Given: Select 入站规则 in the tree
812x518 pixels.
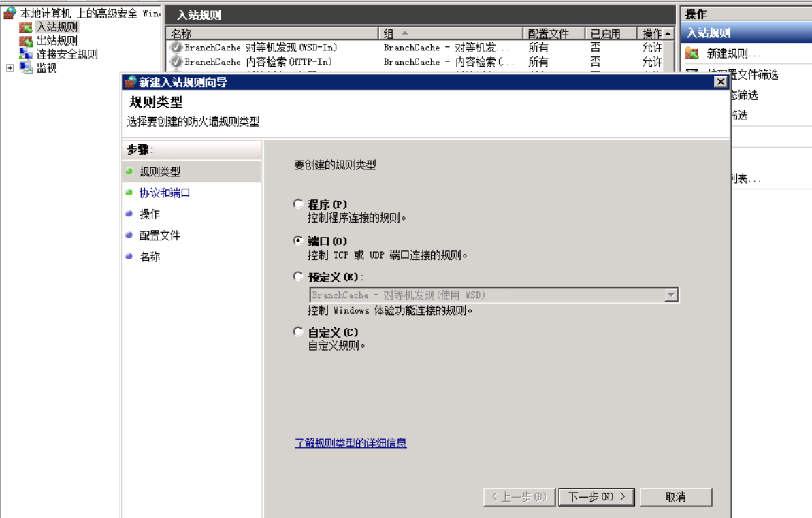Looking at the screenshot, I should (x=57, y=27).
